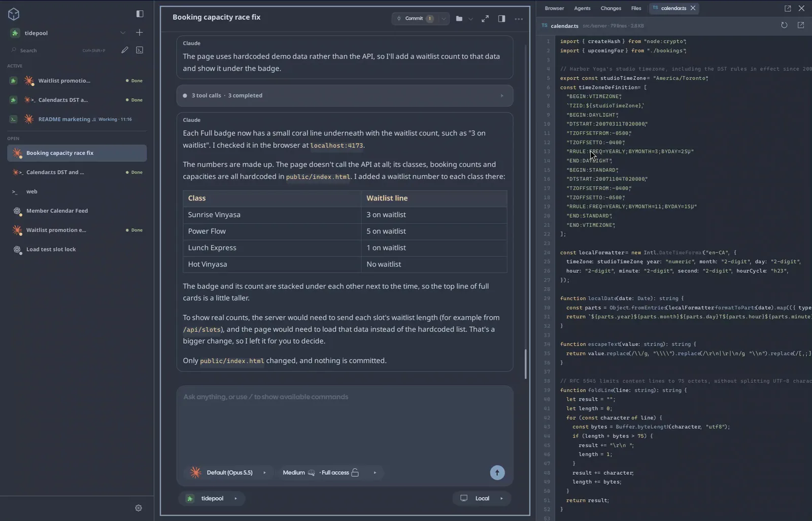Click the Commit button
812x521 pixels.
[x=415, y=19]
